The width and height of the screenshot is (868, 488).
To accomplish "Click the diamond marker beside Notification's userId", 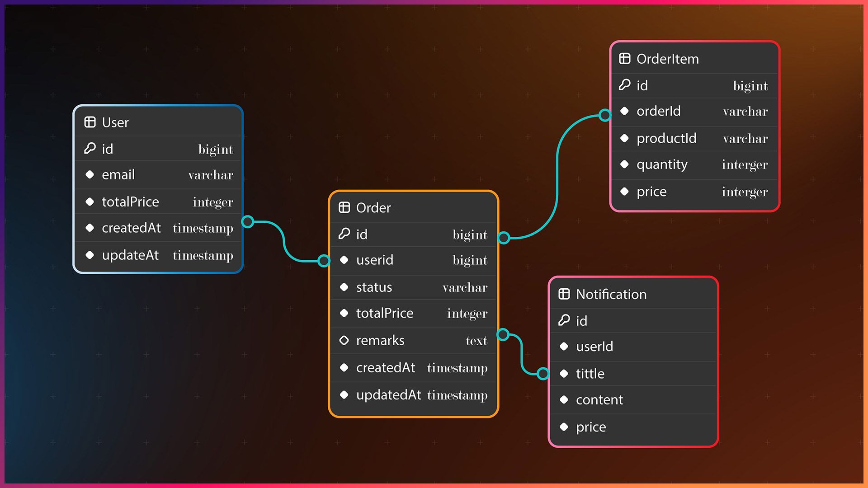I will [x=564, y=347].
